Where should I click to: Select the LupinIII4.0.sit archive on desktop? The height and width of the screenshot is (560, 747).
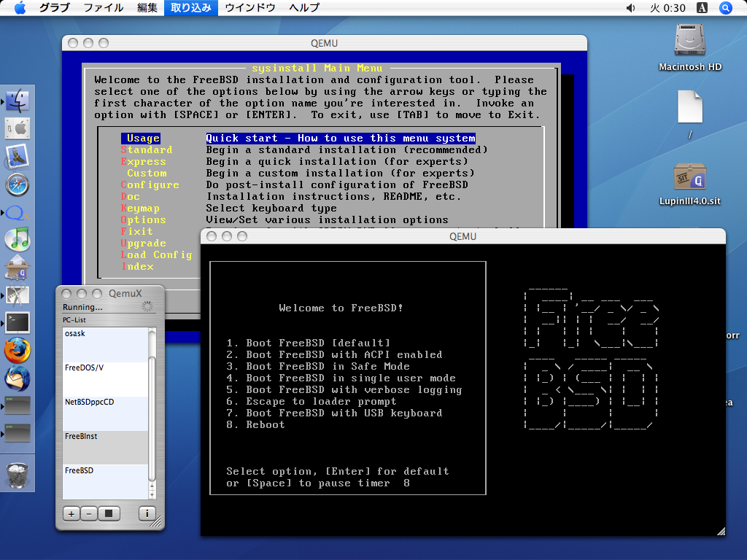click(x=690, y=184)
